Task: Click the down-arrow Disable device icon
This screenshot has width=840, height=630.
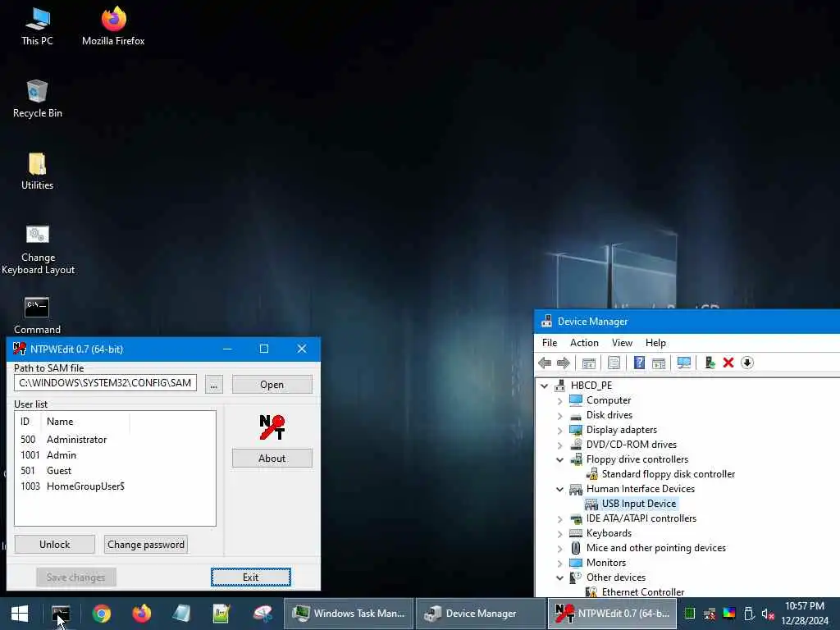Action: (x=747, y=363)
